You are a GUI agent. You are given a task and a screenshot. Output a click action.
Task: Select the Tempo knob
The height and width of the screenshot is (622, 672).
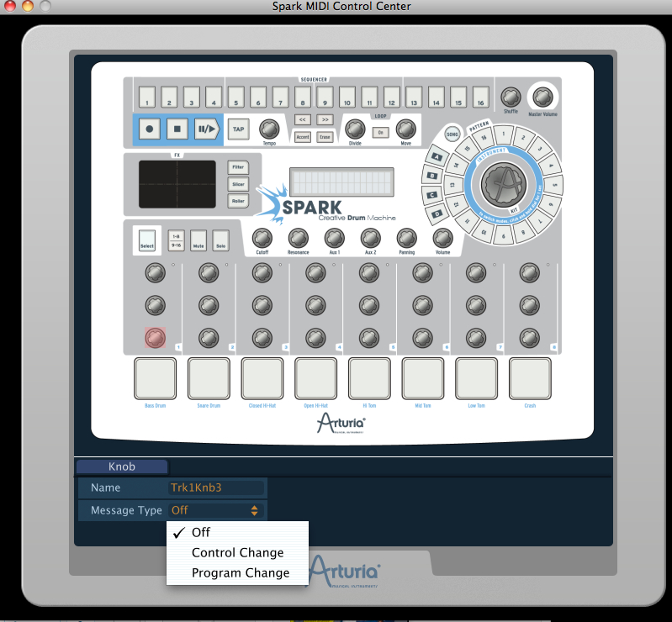point(269,129)
